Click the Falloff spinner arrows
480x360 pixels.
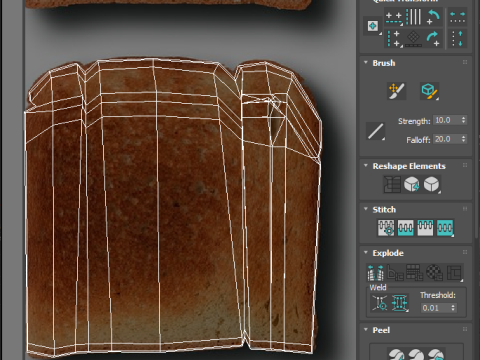click(463, 139)
